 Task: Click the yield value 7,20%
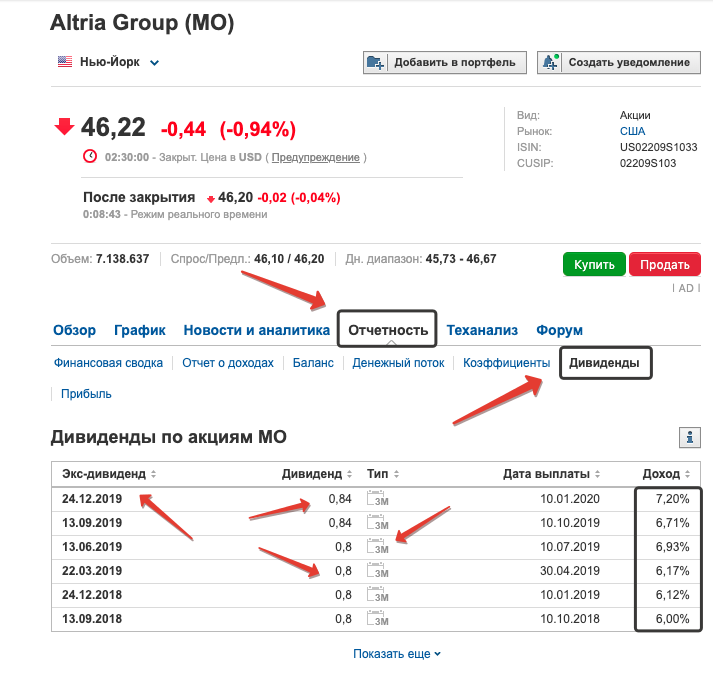[673, 499]
